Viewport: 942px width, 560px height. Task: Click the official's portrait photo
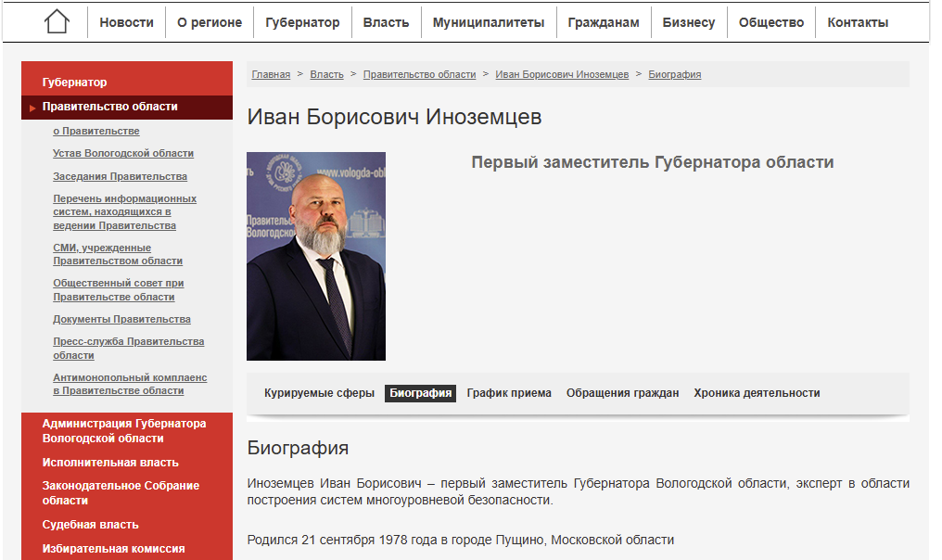click(x=316, y=256)
